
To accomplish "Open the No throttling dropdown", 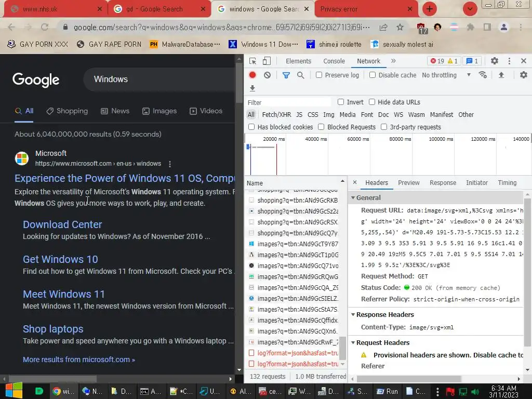I will 446,75.
